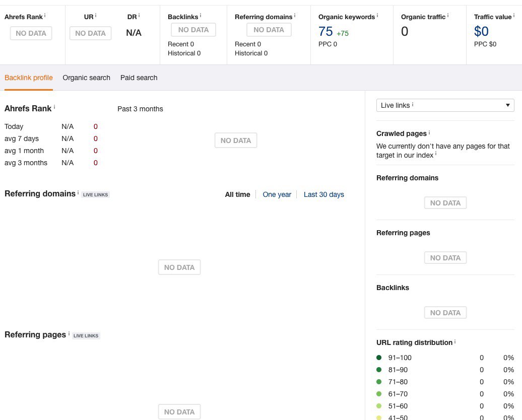Click the 75 organic keywords count

coord(325,32)
